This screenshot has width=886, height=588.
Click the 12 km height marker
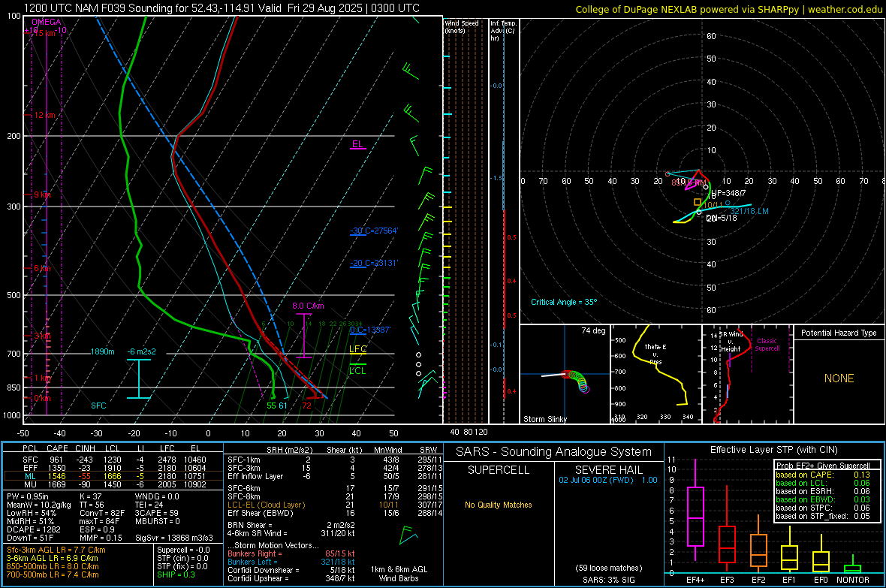click(x=44, y=115)
